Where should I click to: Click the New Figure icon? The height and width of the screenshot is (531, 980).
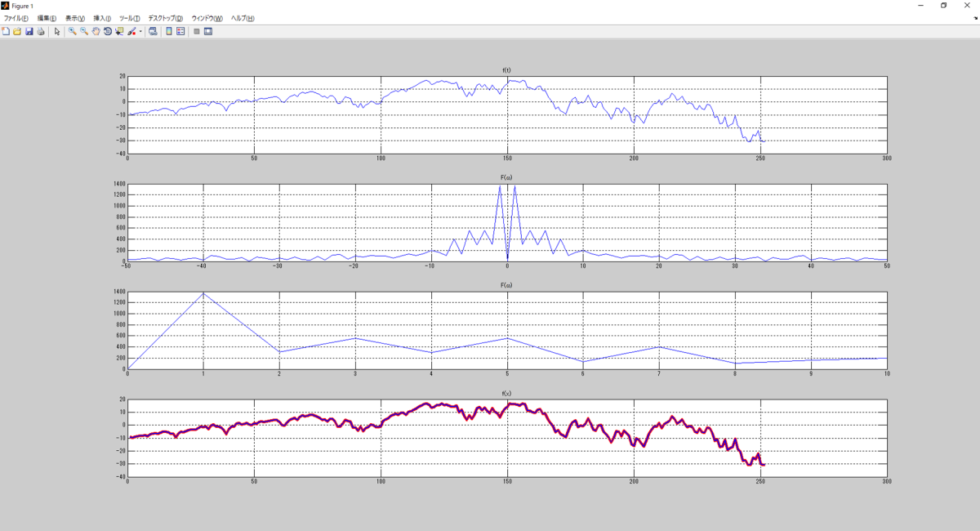pyautogui.click(x=6, y=31)
